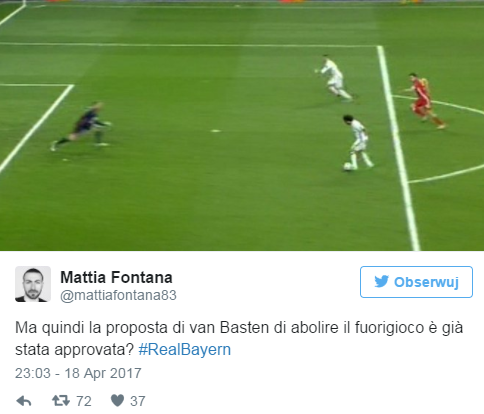Viewport: 484px width, 414px height.
Task: Open the 23:03 - 18 Apr 2017 timestamp
Action: [78, 373]
